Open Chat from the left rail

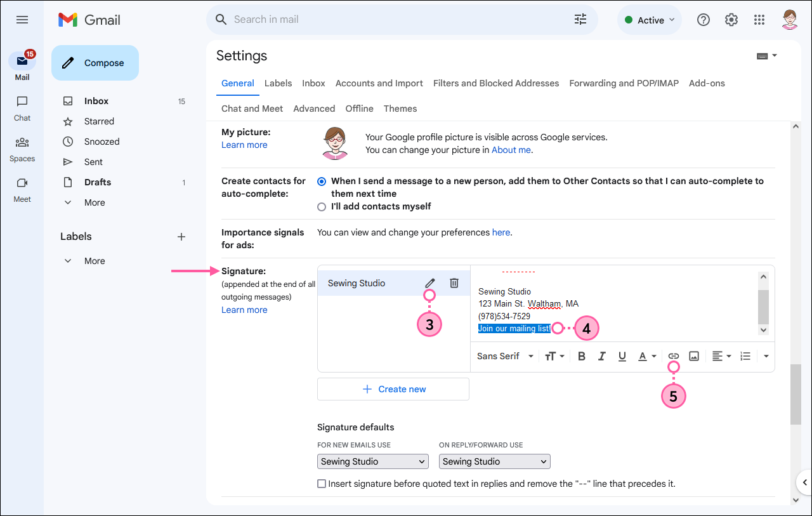coord(22,108)
